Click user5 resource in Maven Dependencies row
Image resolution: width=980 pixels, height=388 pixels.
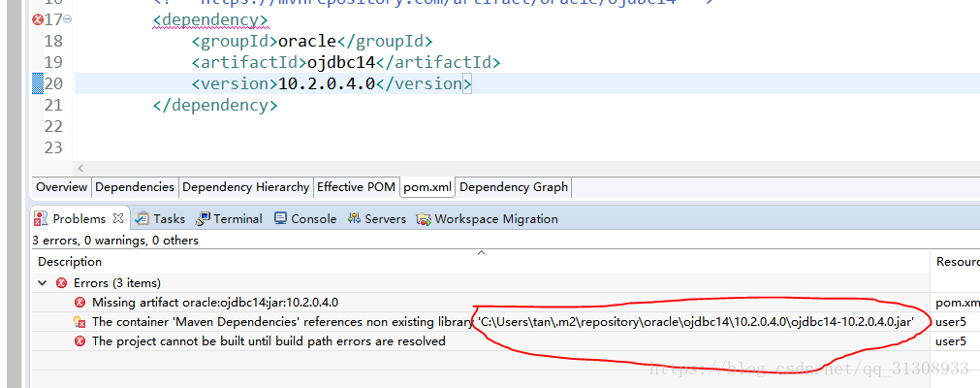(951, 322)
